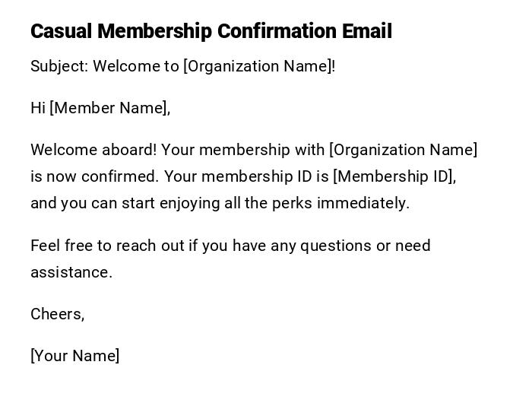Click the [Organization Name] placeholder in subject line

(x=257, y=66)
